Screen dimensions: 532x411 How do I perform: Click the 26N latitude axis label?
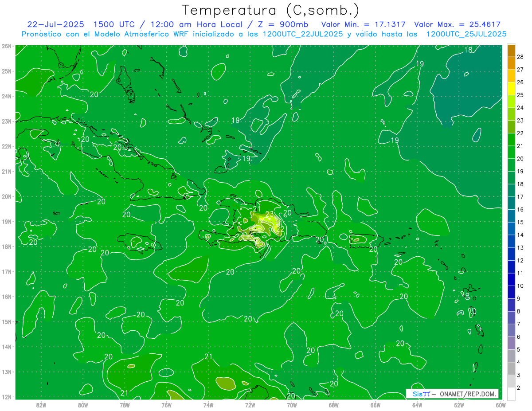pos(6,46)
